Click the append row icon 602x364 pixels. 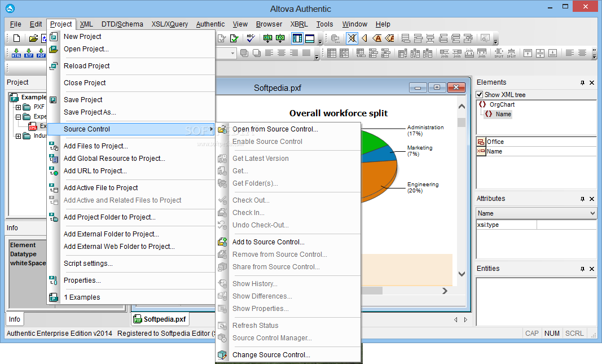point(361,53)
